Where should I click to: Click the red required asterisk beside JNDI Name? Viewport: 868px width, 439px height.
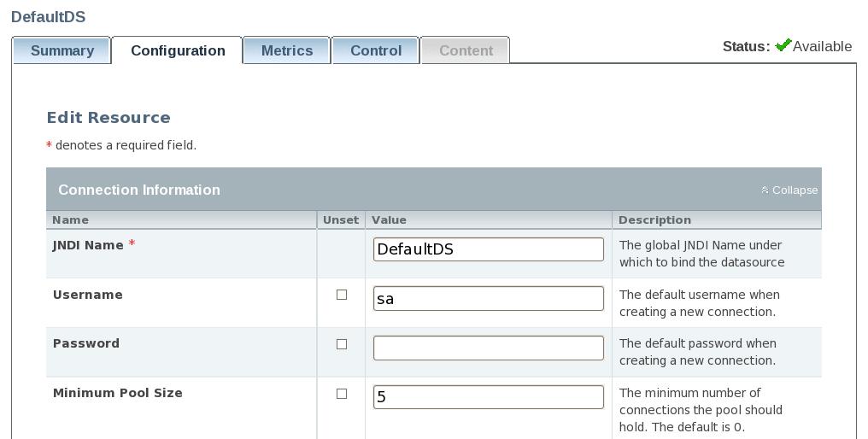point(132,244)
